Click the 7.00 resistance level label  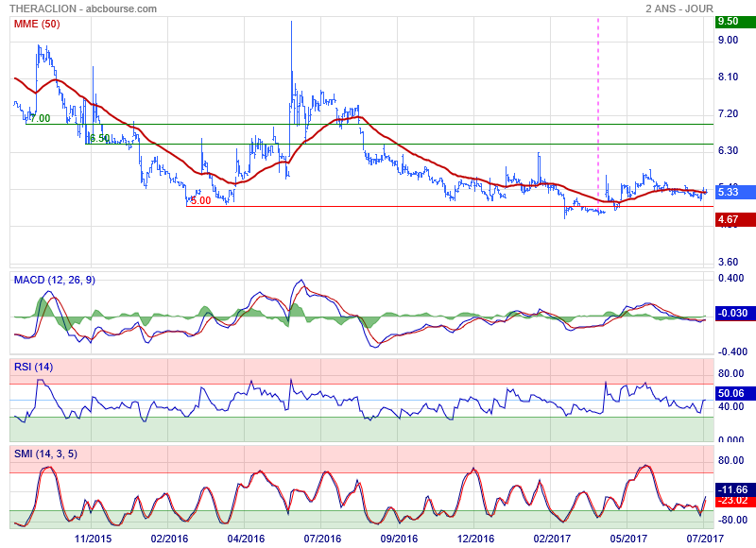[x=40, y=118]
